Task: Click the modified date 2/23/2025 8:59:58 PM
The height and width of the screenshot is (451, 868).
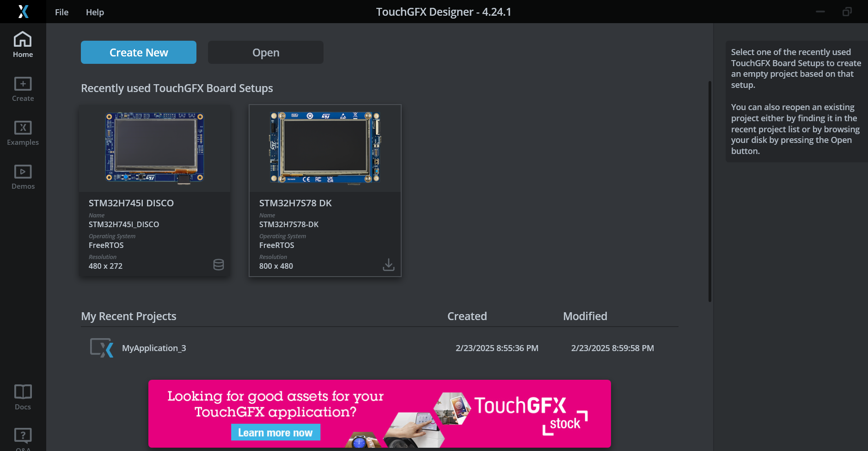Action: coord(612,348)
